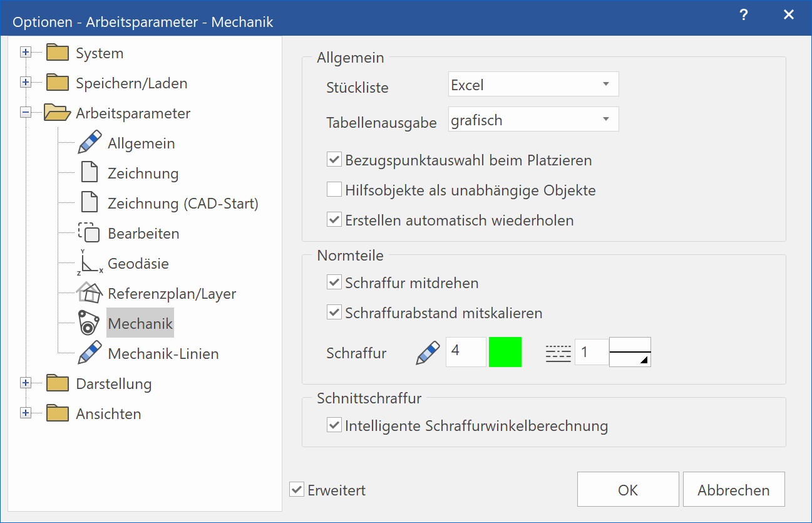This screenshot has width=812, height=523.
Task: Click the Mechanik-Linien pencil icon
Action: coord(90,353)
